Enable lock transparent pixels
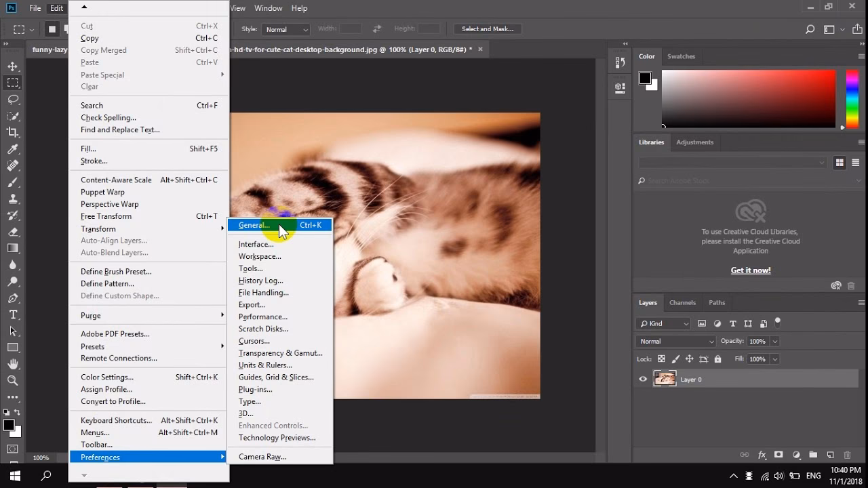Image resolution: width=868 pixels, height=488 pixels. (661, 359)
